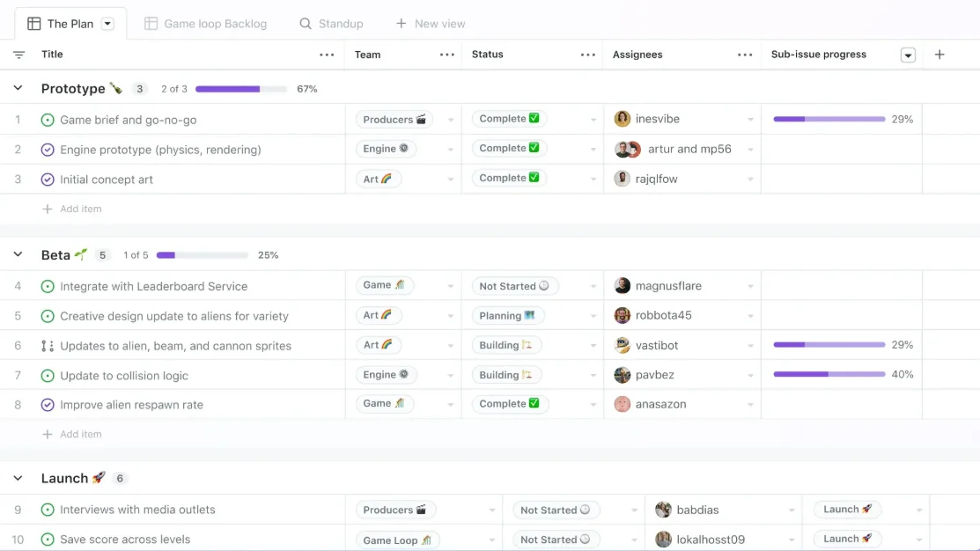Click open-issue icon for Interviews with media outlets
The height and width of the screenshot is (551, 980).
[x=48, y=510]
